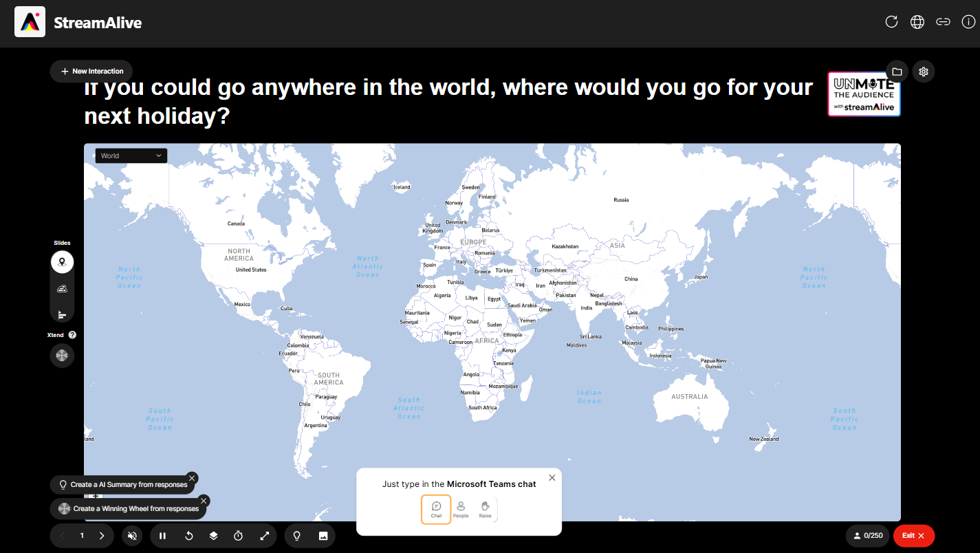Switch to the word cloud slide view
Viewport: 980px width, 553px height.
coord(62,288)
